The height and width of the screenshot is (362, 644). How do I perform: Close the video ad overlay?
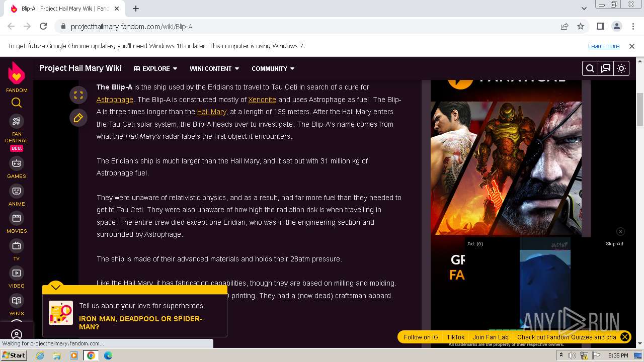click(620, 231)
